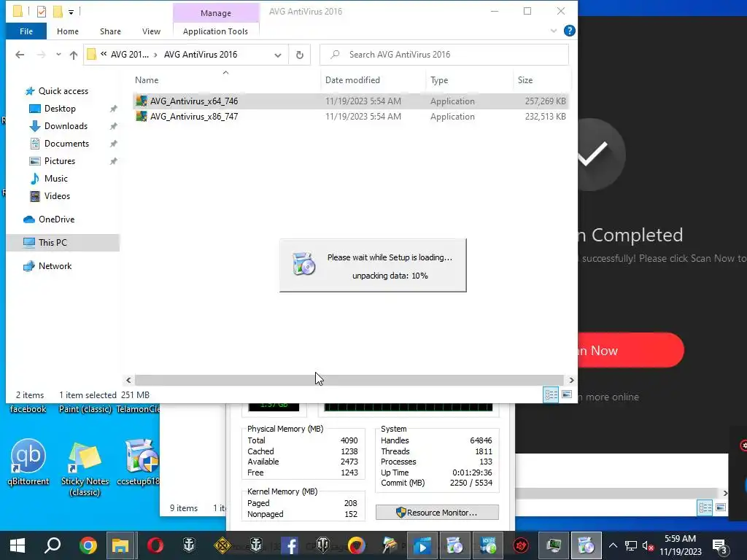Click the 232,513 KB size cell
This screenshot has height=560, width=747.
click(x=545, y=117)
